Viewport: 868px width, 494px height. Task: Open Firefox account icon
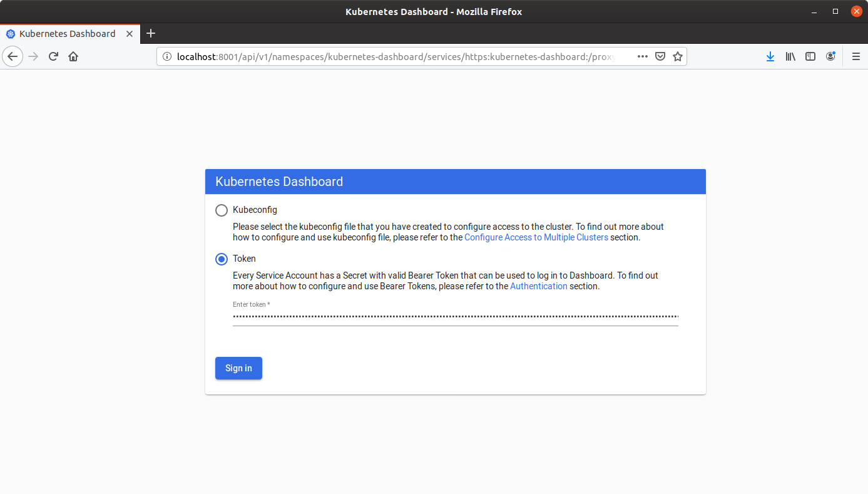coord(830,56)
